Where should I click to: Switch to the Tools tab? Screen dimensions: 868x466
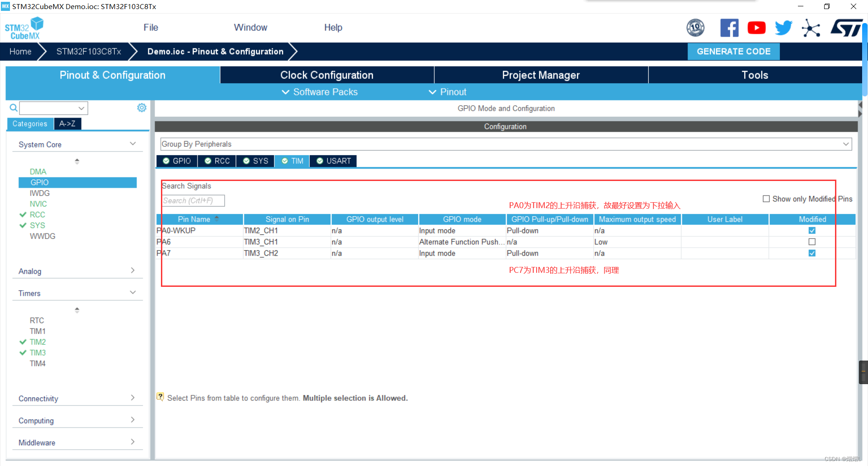(x=755, y=75)
